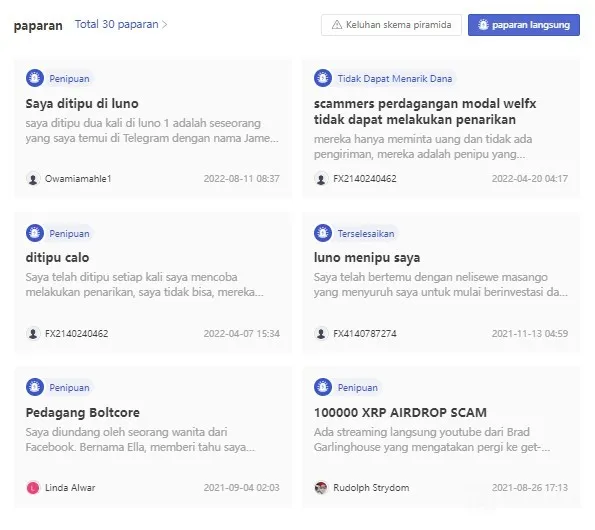
Task: Select the Penipuan tag on ditipu calo card
Action: [x=69, y=233]
